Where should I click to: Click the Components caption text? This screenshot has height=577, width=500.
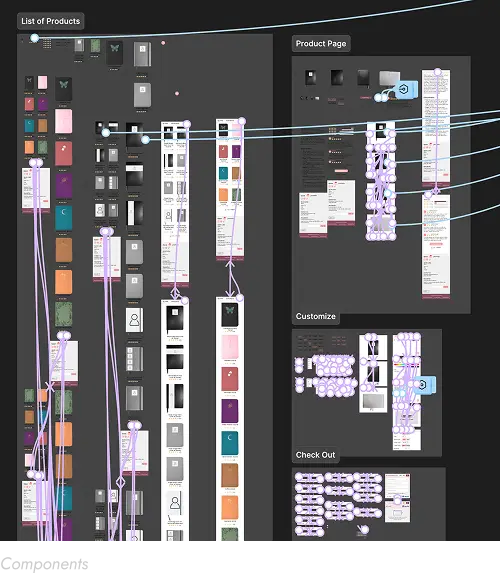point(45,564)
